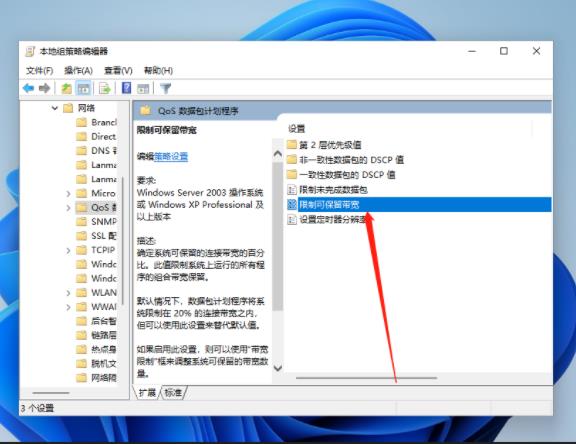Select the Direct folder in tree
The height and width of the screenshot is (444, 576).
pyautogui.click(x=96, y=136)
